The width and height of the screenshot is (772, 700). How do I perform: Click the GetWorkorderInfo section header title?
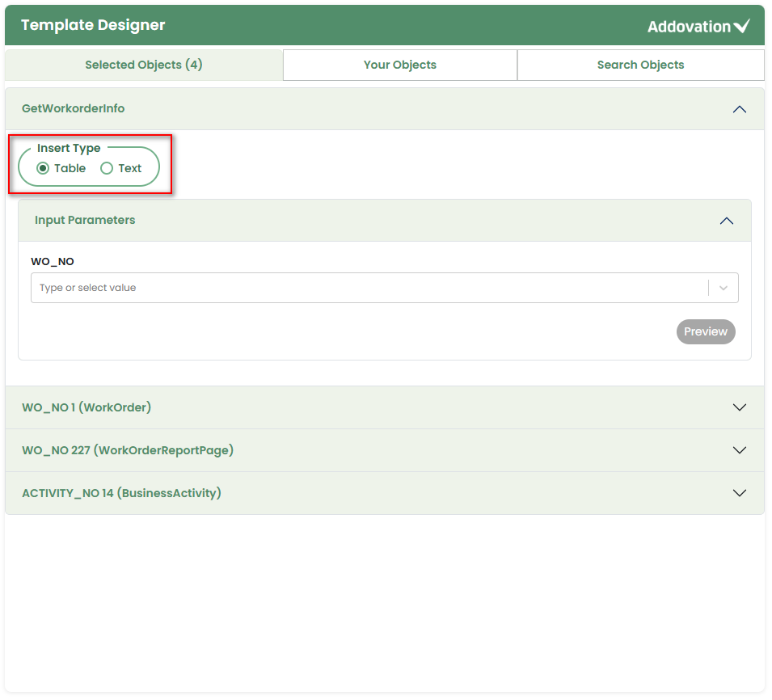(74, 109)
